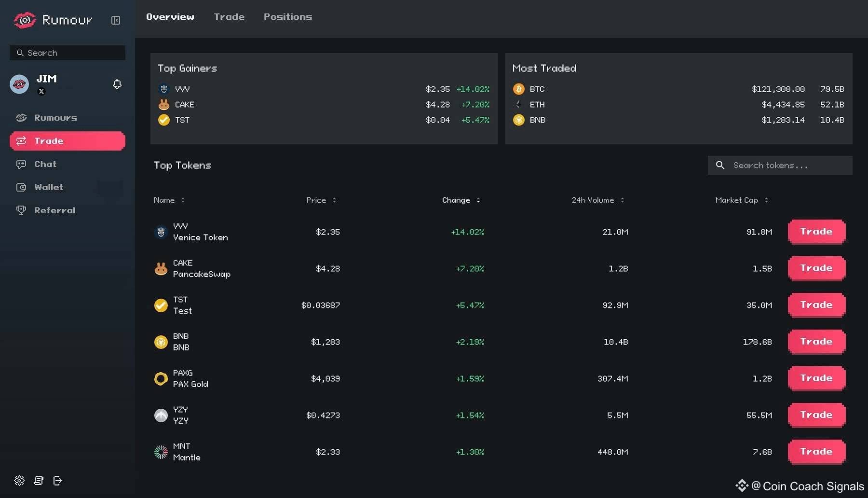Click Trade button for Venice Token

(817, 232)
